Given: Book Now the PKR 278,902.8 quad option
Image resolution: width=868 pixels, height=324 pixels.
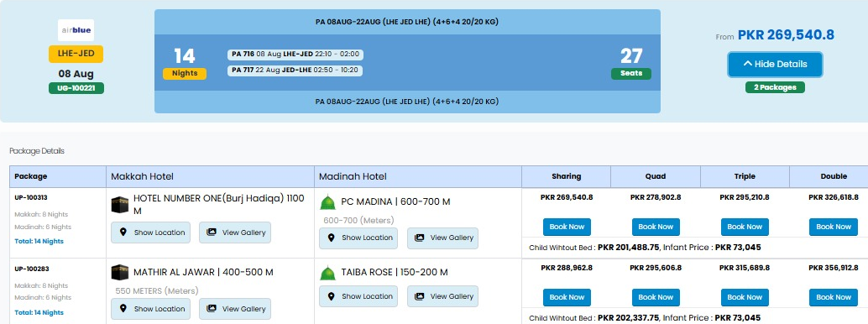Looking at the screenshot, I should (656, 227).
